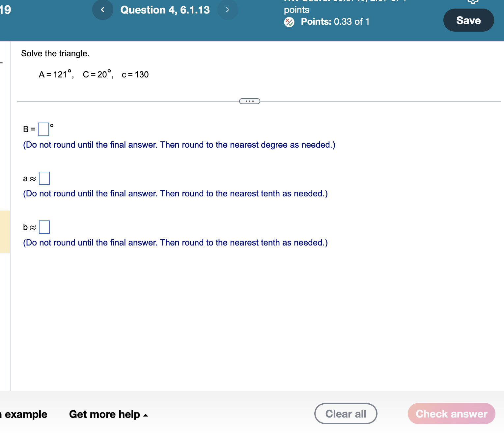Click the green-check red-x points icon
This screenshot has width=504, height=433.
289,22
